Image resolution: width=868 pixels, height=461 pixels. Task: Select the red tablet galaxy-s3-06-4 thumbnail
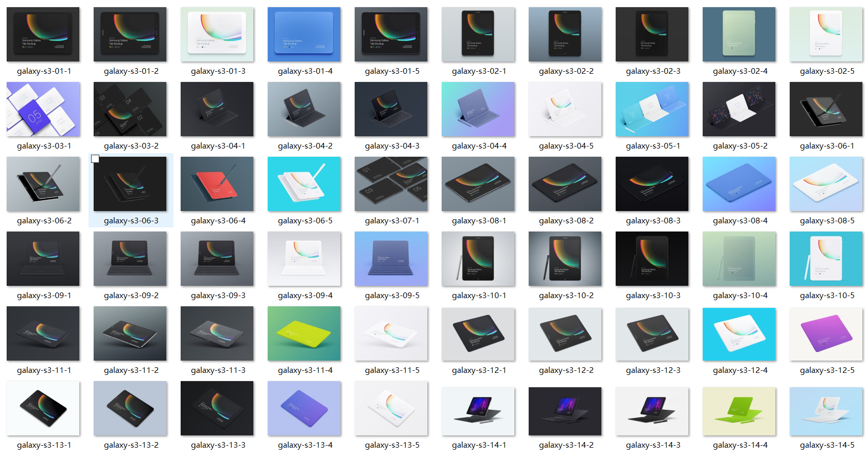(x=217, y=184)
